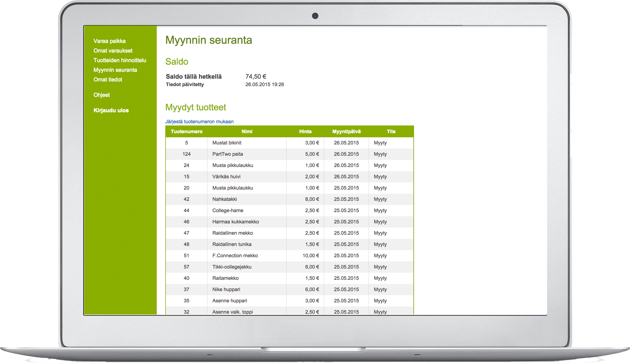Click the 8,00 € price cell
This screenshot has width=630, height=364.
312,199
